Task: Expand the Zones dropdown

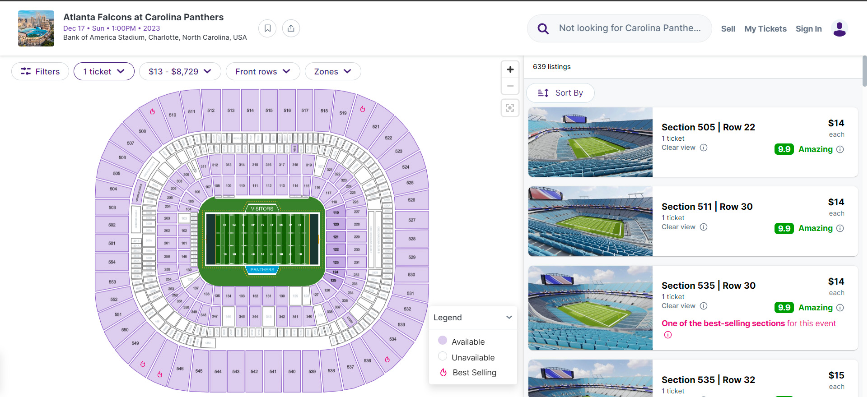Action: 333,71
